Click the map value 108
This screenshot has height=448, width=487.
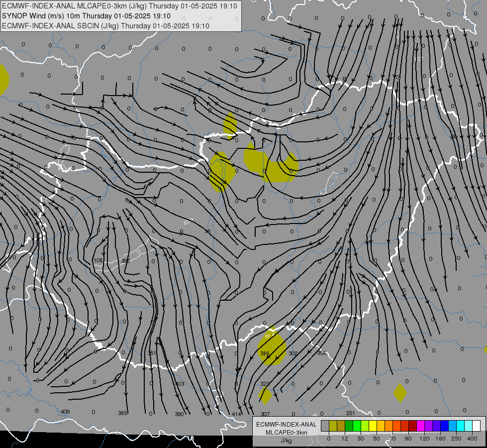click(98, 260)
